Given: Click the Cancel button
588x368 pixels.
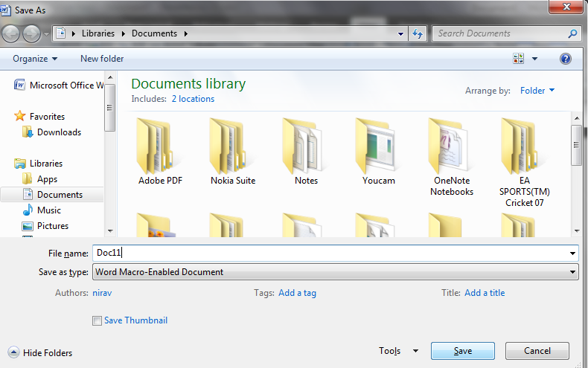Looking at the screenshot, I should pos(537,351).
